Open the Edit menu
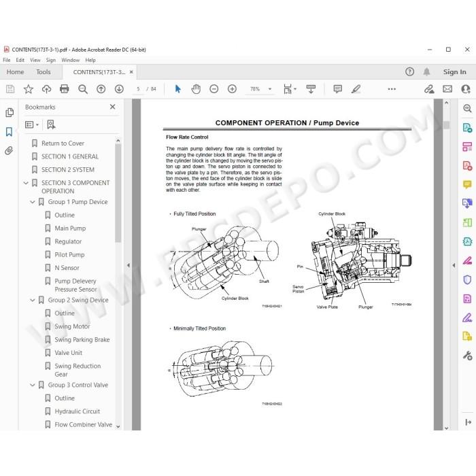Image resolution: width=476 pixels, height=476 pixels. tap(20, 60)
